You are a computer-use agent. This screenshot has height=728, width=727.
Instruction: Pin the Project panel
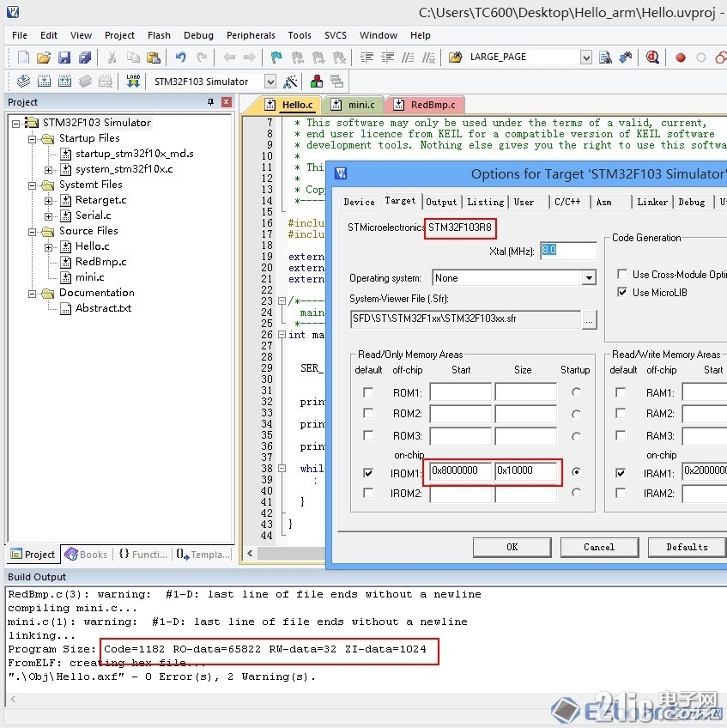tap(210, 101)
